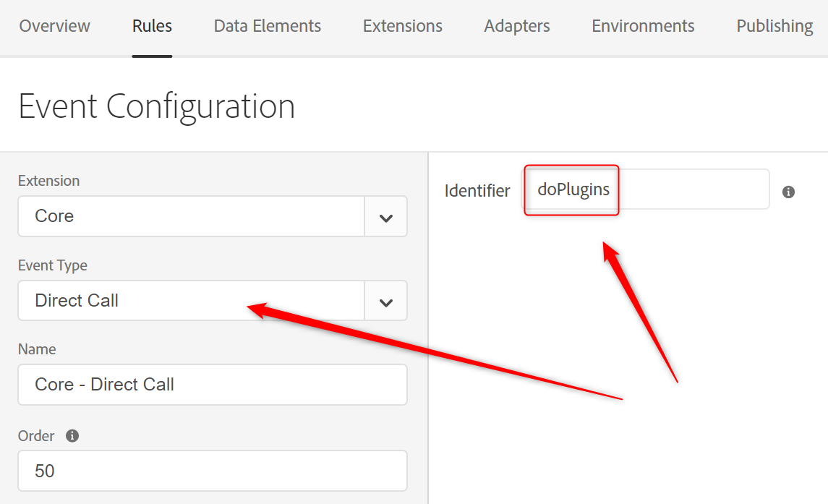Open the Data Elements tab
Image resolution: width=828 pixels, height=504 pixels.
268,26
